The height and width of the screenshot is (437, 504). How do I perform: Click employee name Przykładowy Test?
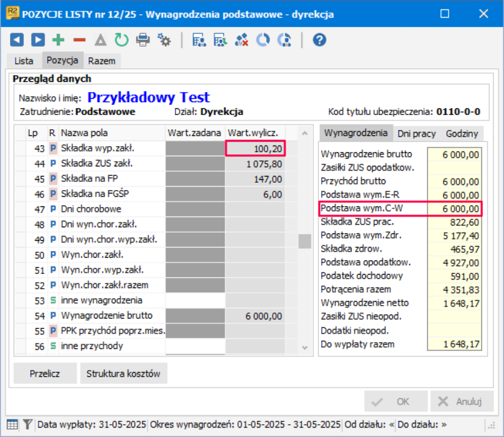(149, 97)
